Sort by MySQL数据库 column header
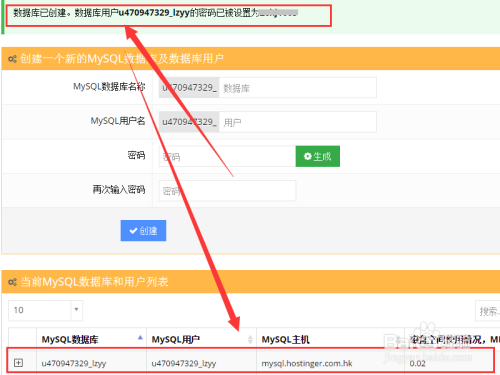 click(92, 339)
